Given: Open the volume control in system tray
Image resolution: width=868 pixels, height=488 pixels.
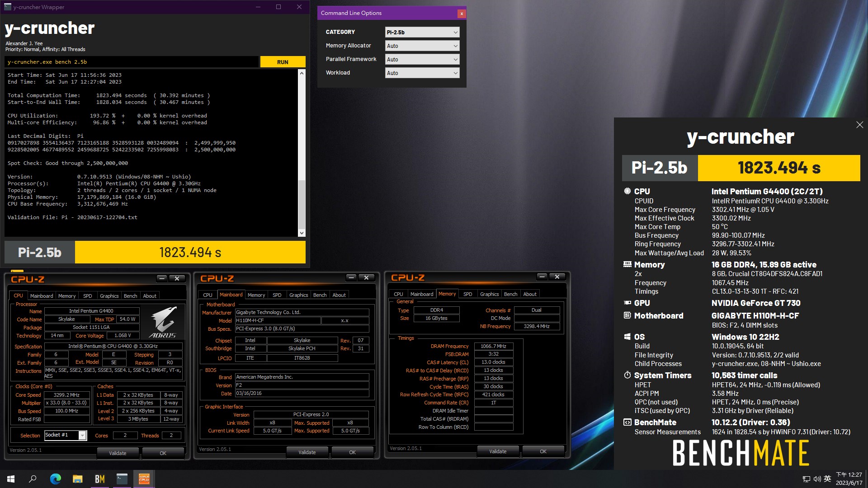Looking at the screenshot, I should point(817,479).
